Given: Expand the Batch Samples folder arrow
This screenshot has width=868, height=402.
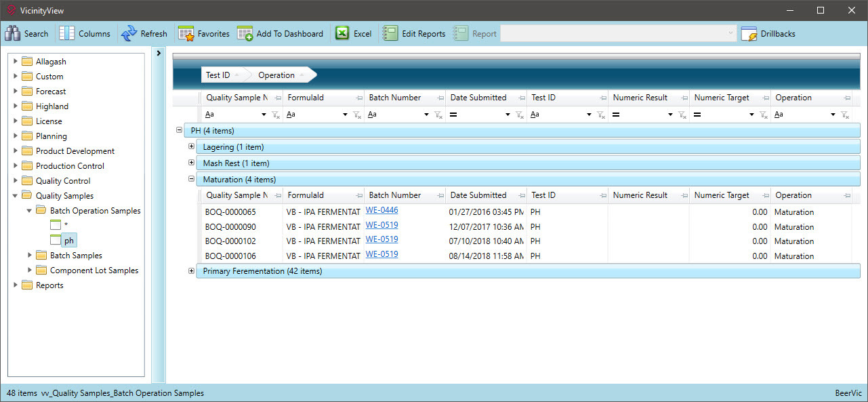Looking at the screenshot, I should pyautogui.click(x=30, y=256).
